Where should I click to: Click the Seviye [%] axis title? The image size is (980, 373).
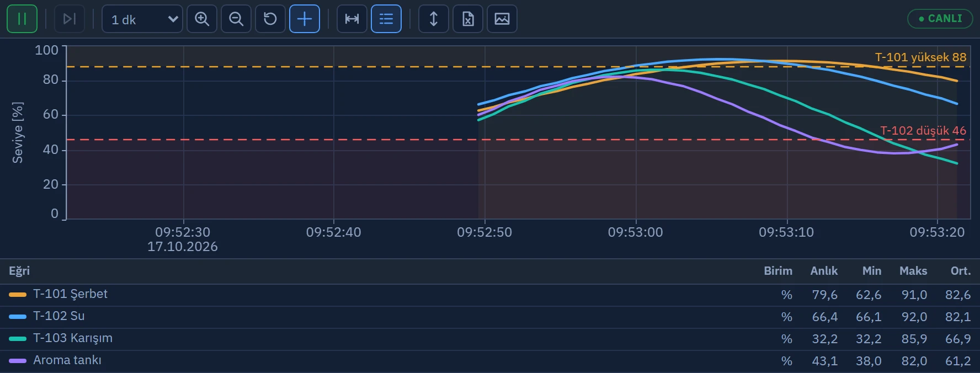coord(18,132)
